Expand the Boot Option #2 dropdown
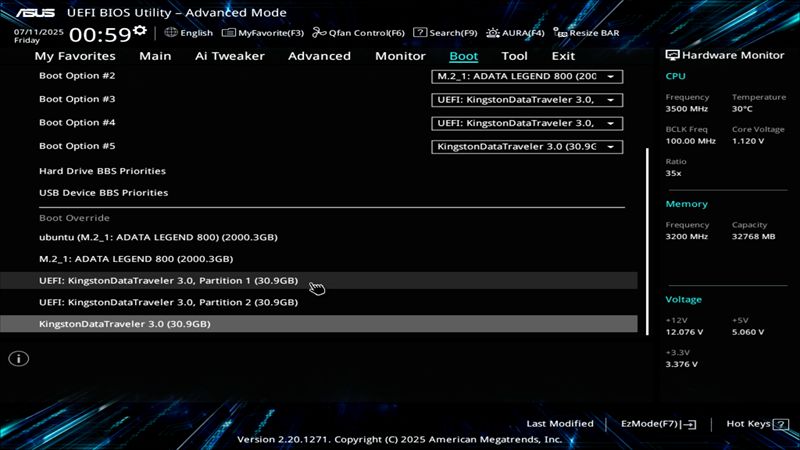Screen dimensions: 800x450 [528, 76]
